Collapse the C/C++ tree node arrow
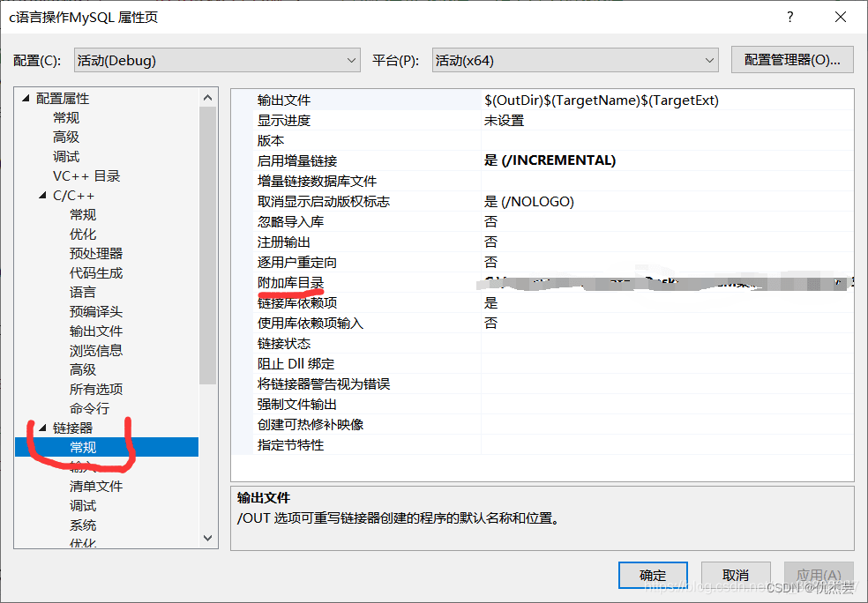The width and height of the screenshot is (868, 603). point(42,196)
